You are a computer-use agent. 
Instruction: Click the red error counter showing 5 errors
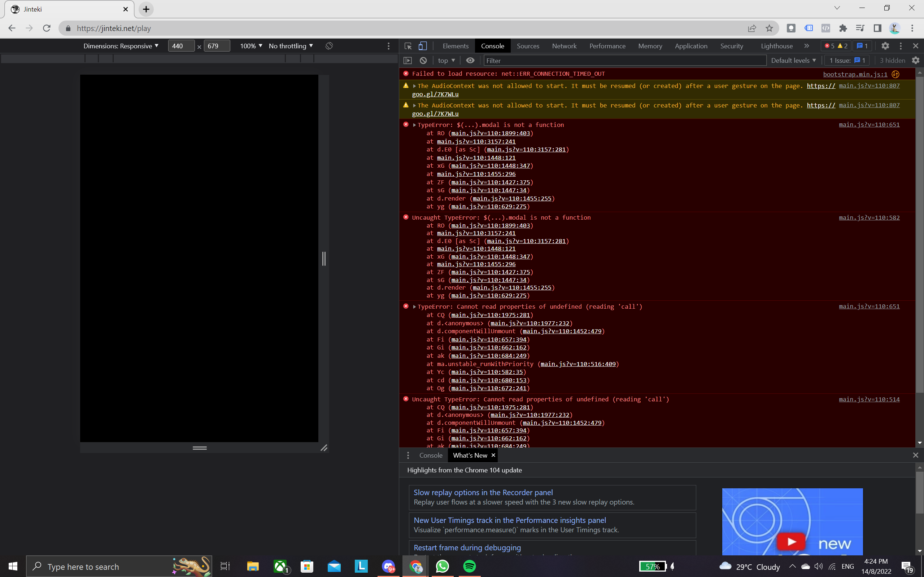tap(829, 46)
